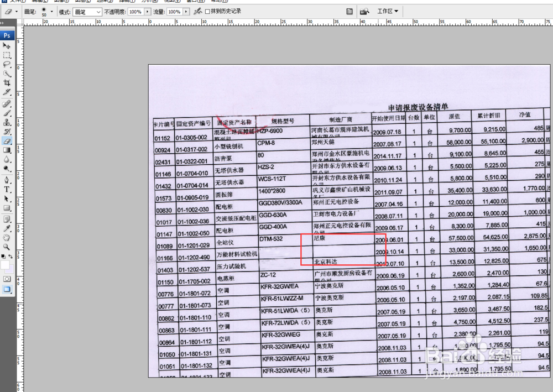The height and width of the screenshot is (392, 553).
Task: Change screen mode button in toolbox
Action: click(x=7, y=289)
